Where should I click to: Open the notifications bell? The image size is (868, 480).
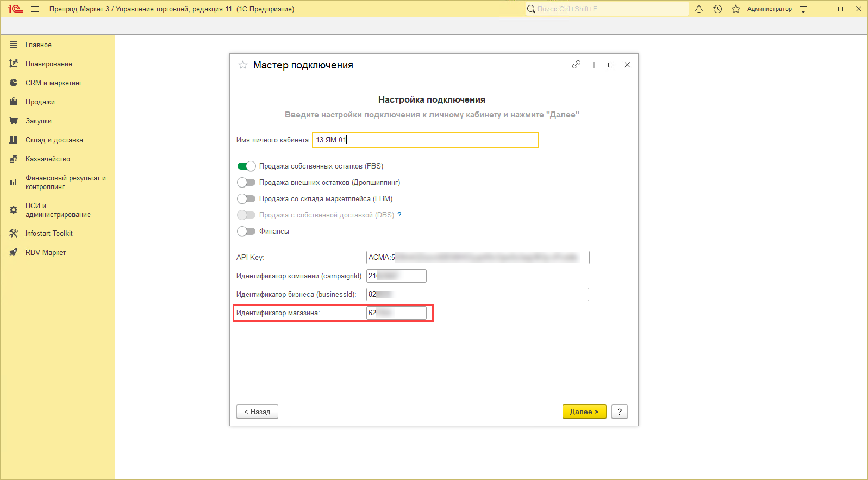[699, 9]
